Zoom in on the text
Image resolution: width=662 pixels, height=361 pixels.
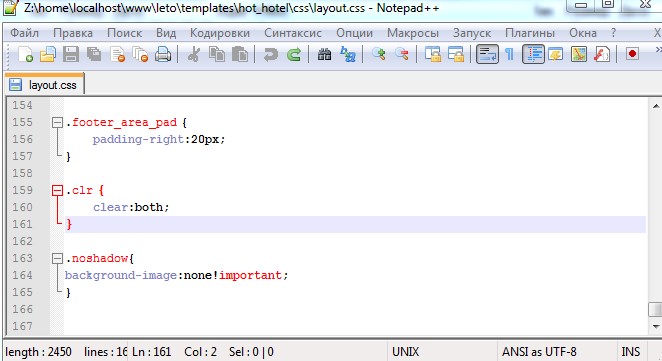pos(379,54)
